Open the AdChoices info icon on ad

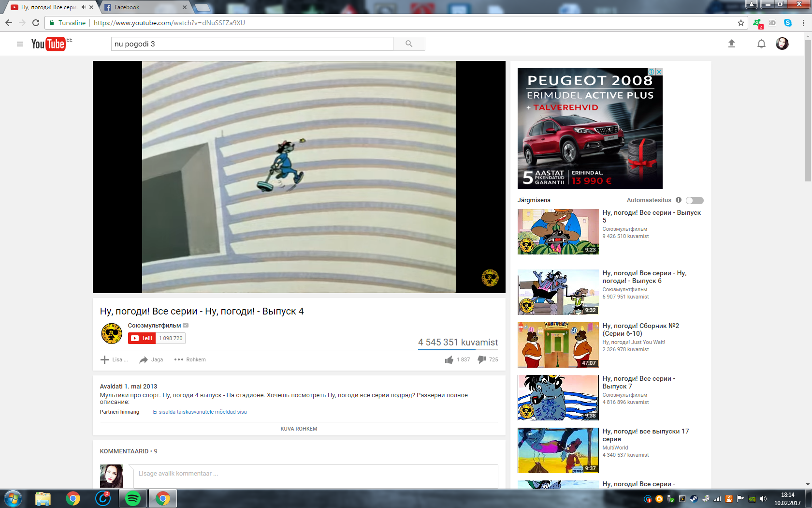coord(652,72)
